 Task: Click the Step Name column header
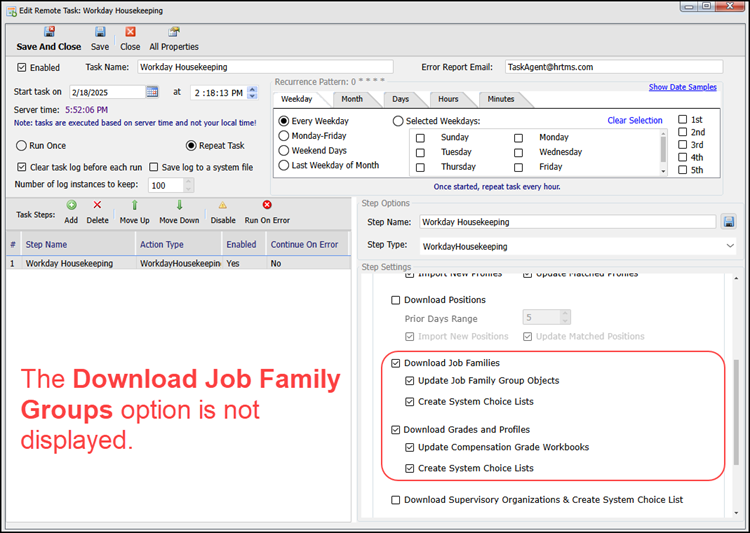coord(78,244)
